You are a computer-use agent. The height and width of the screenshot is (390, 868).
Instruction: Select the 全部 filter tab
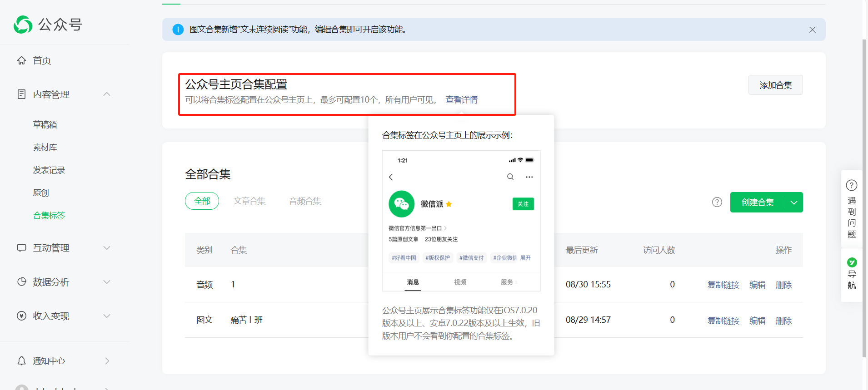pyautogui.click(x=202, y=201)
